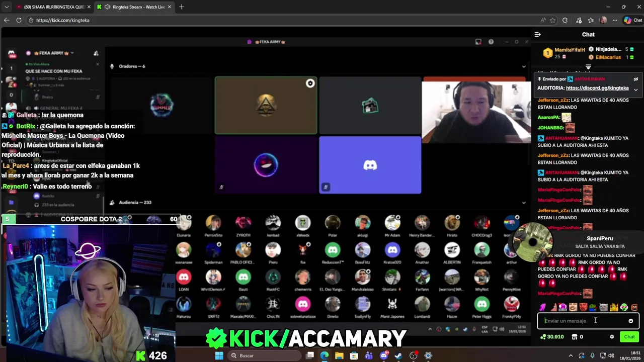Select the Summer speaker tile

pos(162,106)
